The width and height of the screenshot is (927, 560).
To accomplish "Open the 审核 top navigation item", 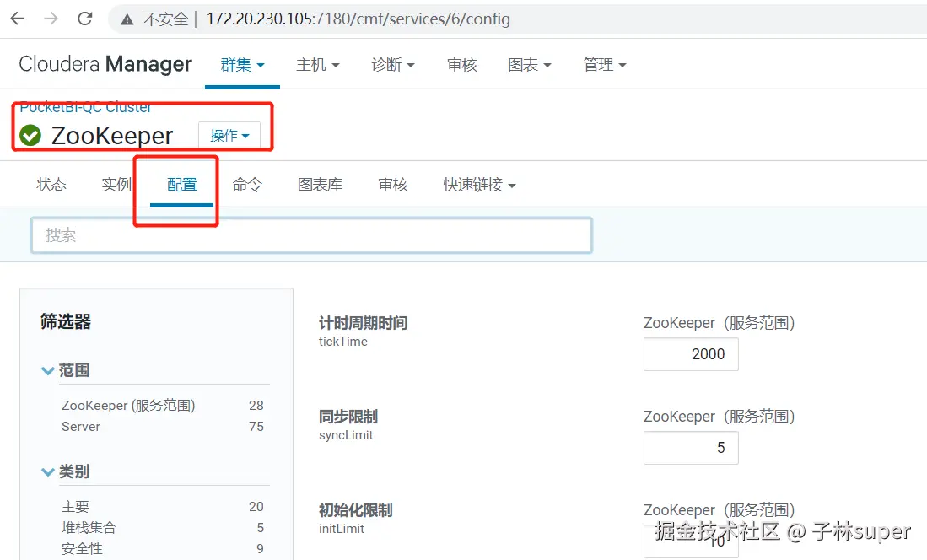I will coord(461,64).
